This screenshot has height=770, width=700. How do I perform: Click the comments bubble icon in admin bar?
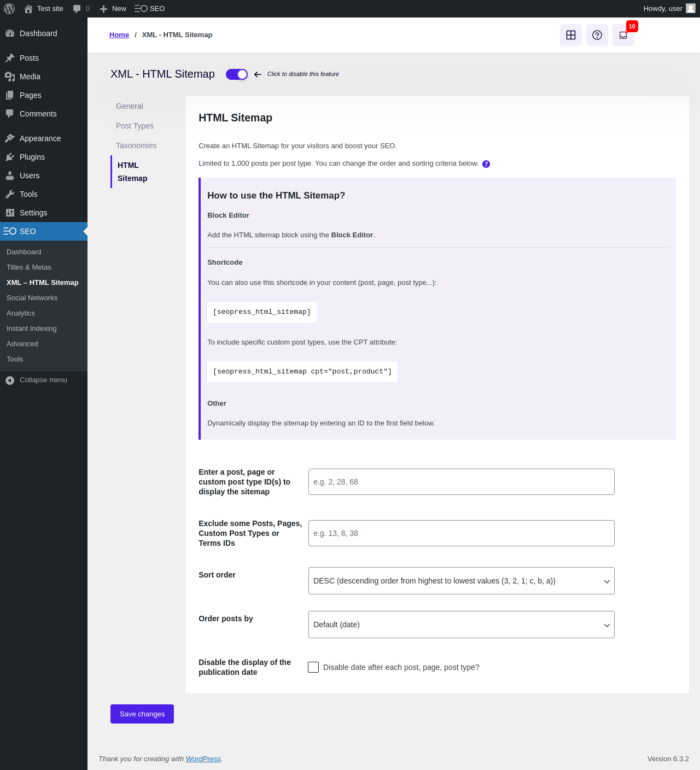pyautogui.click(x=77, y=9)
